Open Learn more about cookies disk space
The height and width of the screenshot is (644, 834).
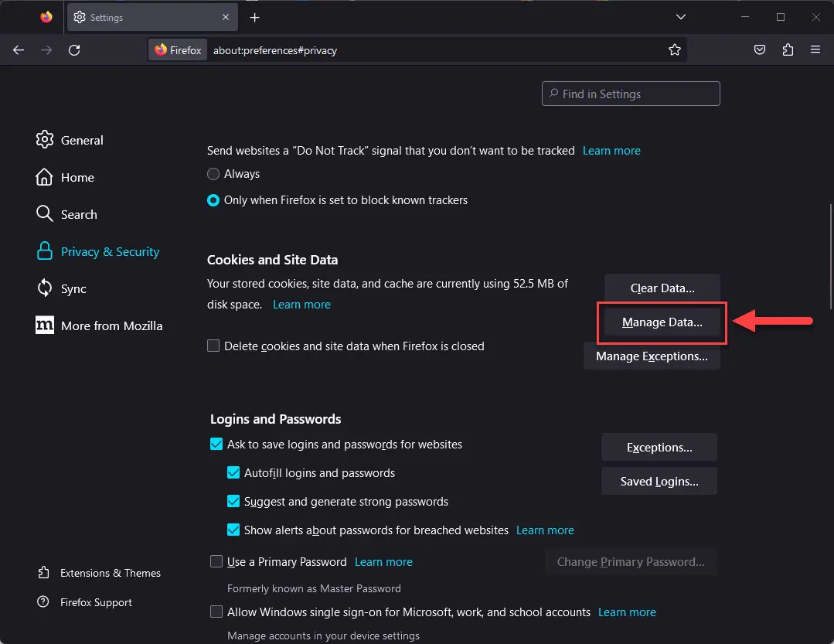pyautogui.click(x=301, y=304)
